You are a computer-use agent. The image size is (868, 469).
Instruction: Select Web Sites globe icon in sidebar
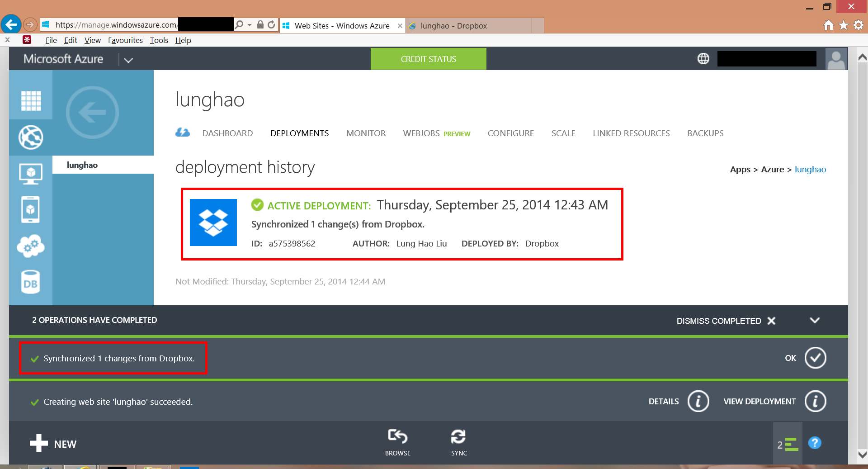point(31,137)
